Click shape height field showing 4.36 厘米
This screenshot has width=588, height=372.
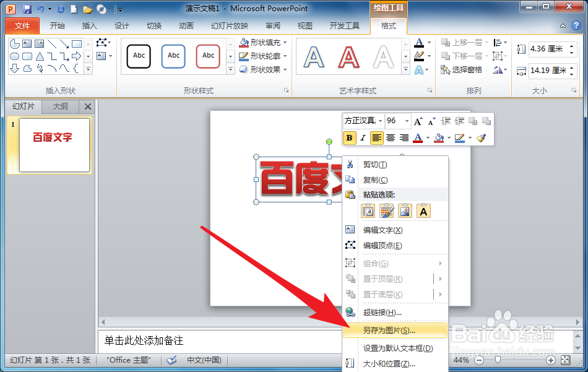tap(548, 49)
